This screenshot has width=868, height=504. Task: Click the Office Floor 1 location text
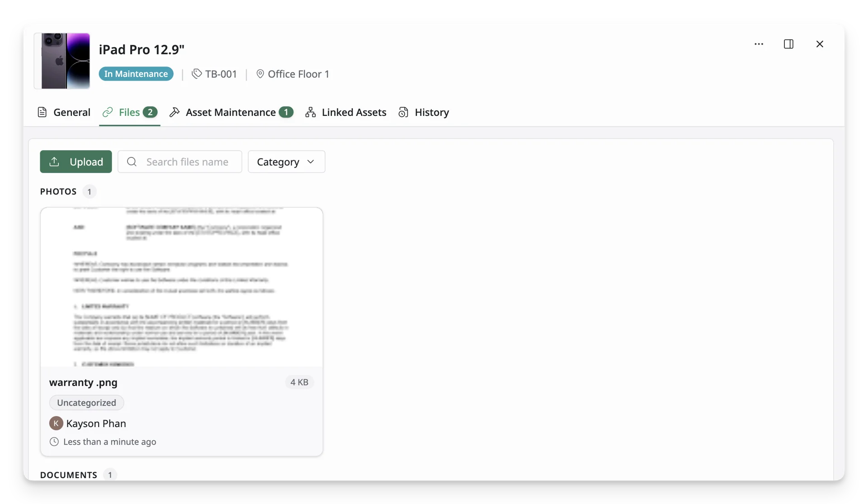coord(298,74)
